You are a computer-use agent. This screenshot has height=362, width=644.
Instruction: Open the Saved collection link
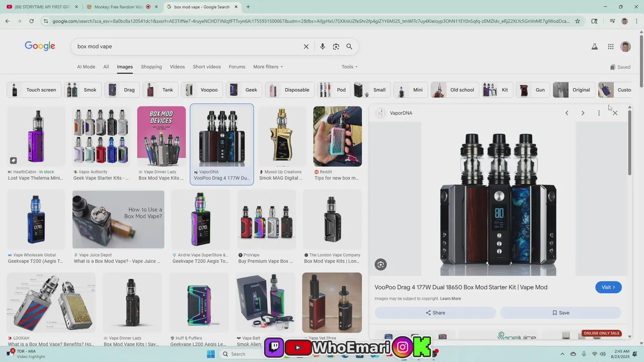620,67
